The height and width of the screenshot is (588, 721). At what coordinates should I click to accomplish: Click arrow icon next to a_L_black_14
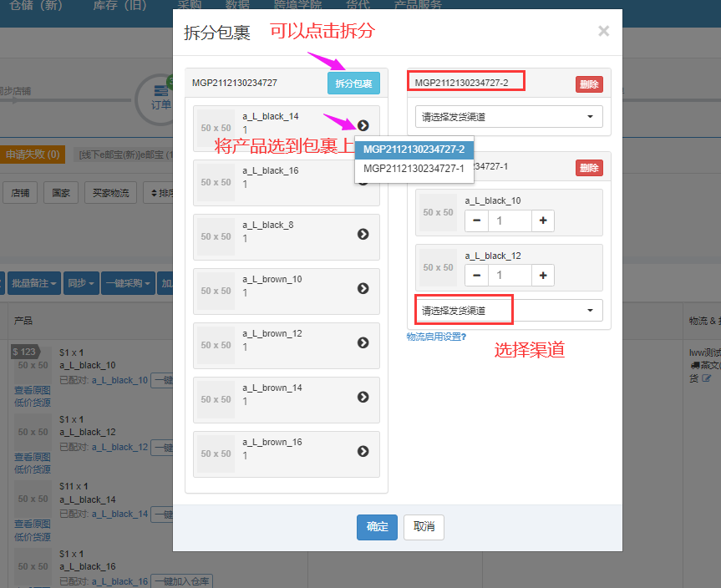tap(363, 125)
